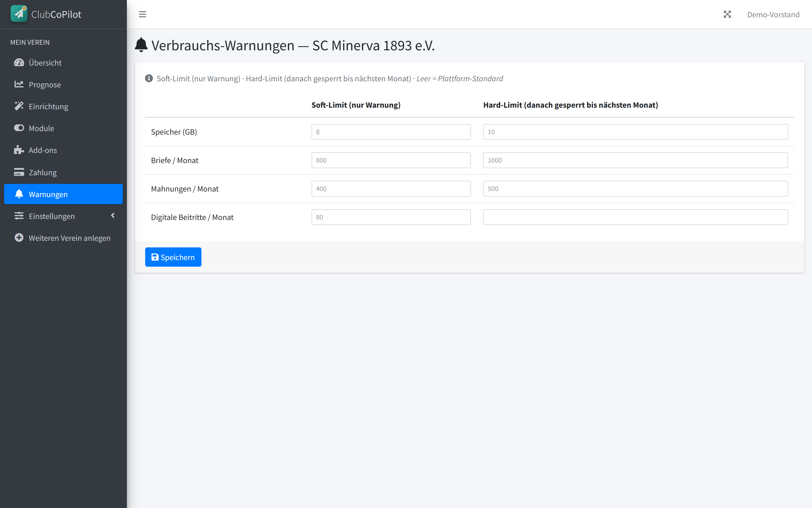Image resolution: width=812 pixels, height=508 pixels.
Task: Click the bell icon next to page title
Action: [141, 45]
